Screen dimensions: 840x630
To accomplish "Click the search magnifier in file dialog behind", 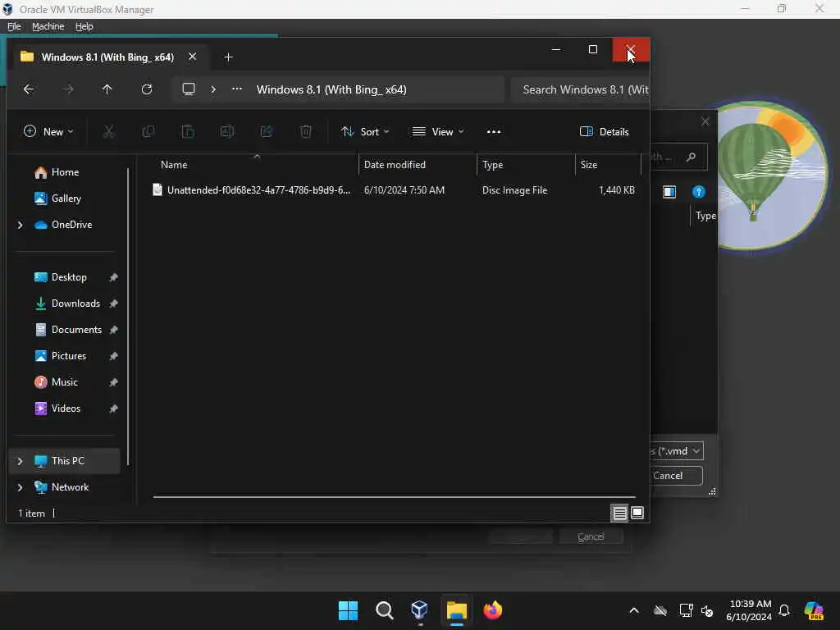I will click(691, 157).
